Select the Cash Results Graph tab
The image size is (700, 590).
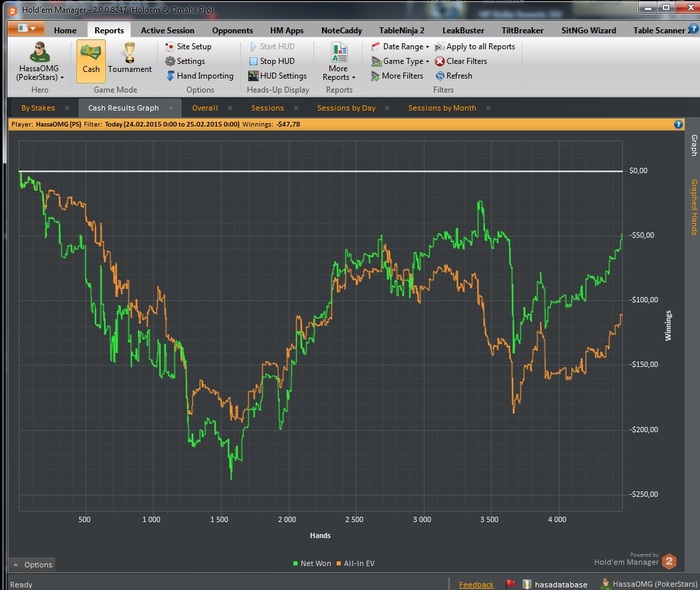pyautogui.click(x=123, y=108)
